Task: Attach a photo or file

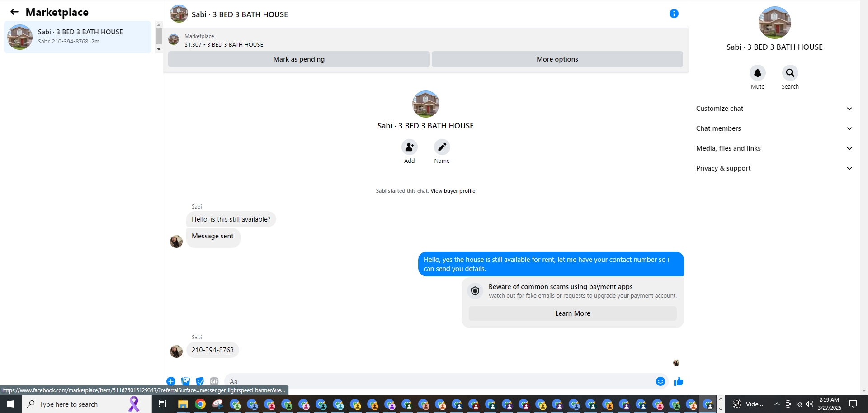Action: click(x=185, y=381)
